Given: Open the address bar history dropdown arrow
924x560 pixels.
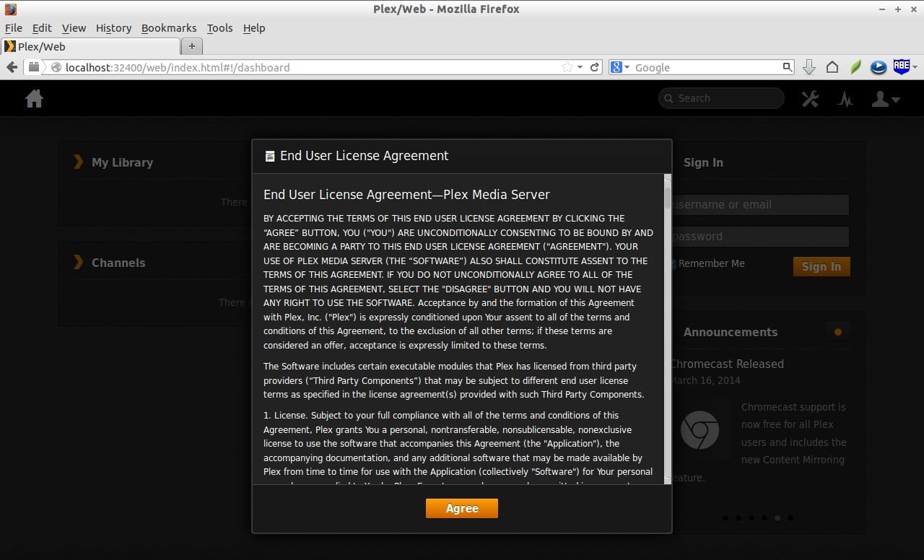Looking at the screenshot, I should coord(580,67).
